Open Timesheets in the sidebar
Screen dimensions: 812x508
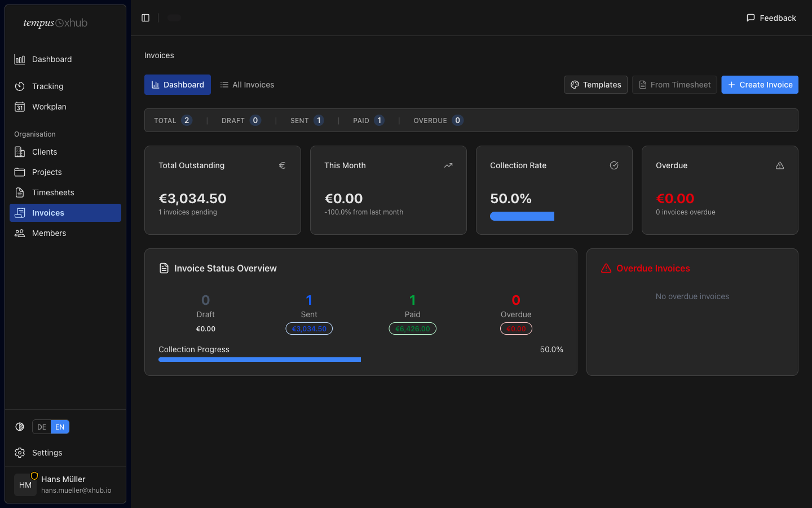point(53,192)
